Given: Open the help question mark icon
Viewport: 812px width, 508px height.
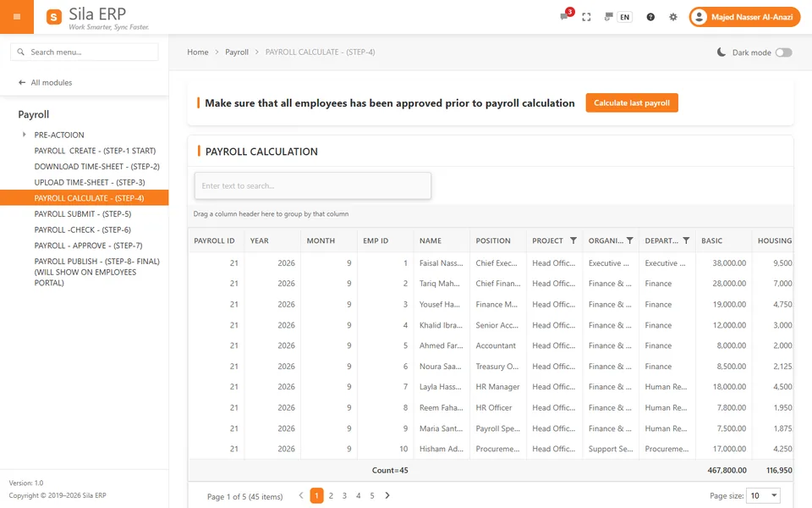Looking at the screenshot, I should pyautogui.click(x=650, y=17).
